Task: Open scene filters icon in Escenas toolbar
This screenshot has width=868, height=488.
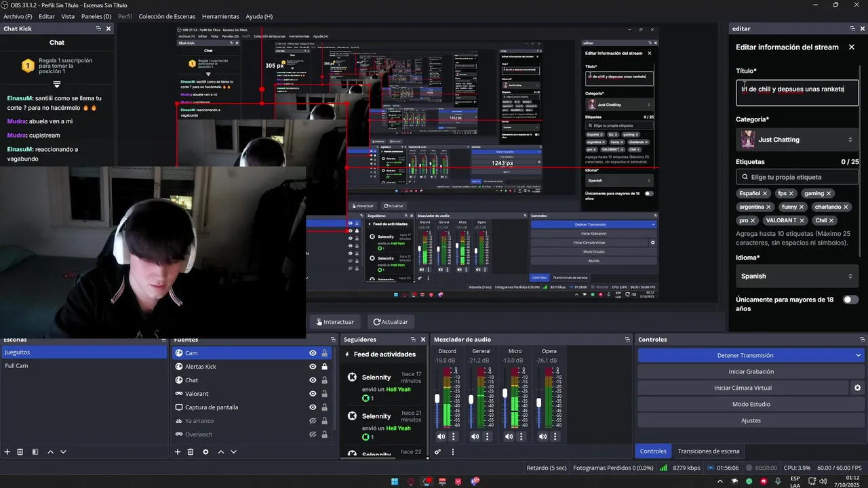Action: click(35, 452)
